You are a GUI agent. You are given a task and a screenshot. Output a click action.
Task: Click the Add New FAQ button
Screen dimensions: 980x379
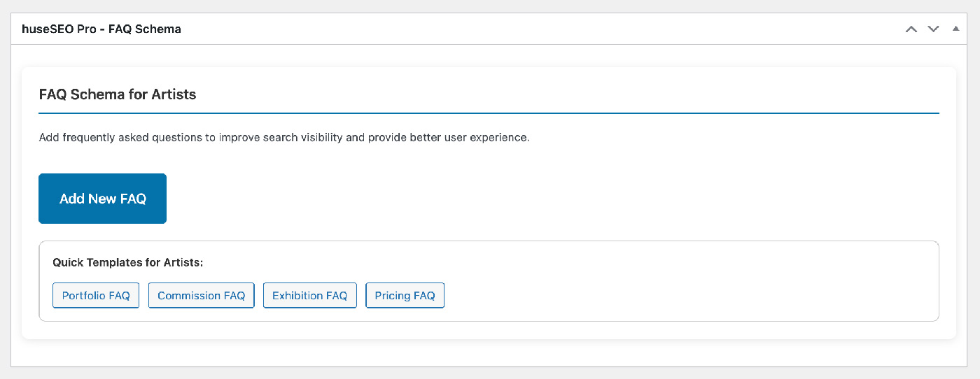(102, 199)
